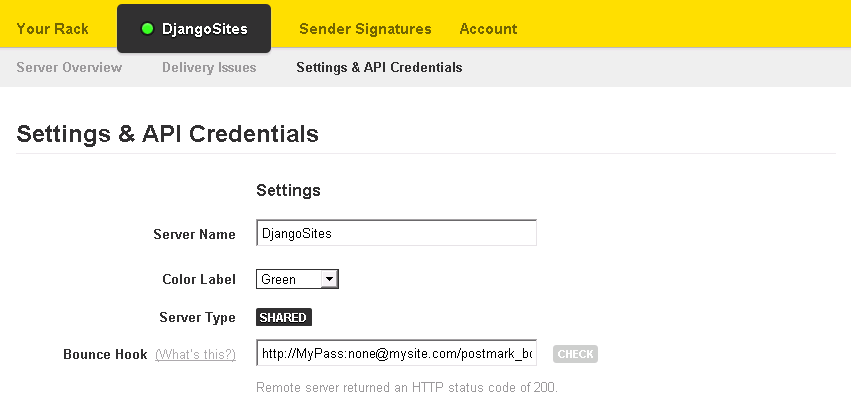Click the SHARED server type badge
Image resolution: width=851 pixels, height=401 pixels.
284,318
